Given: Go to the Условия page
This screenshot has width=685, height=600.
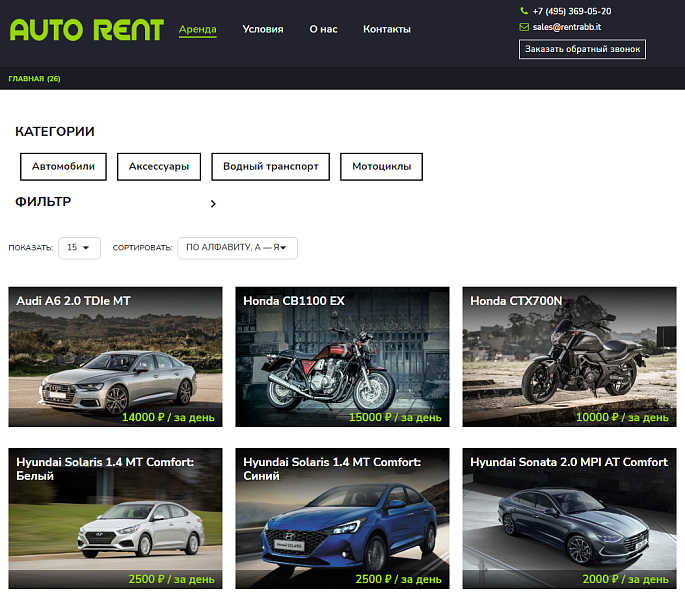Looking at the screenshot, I should 262,29.
